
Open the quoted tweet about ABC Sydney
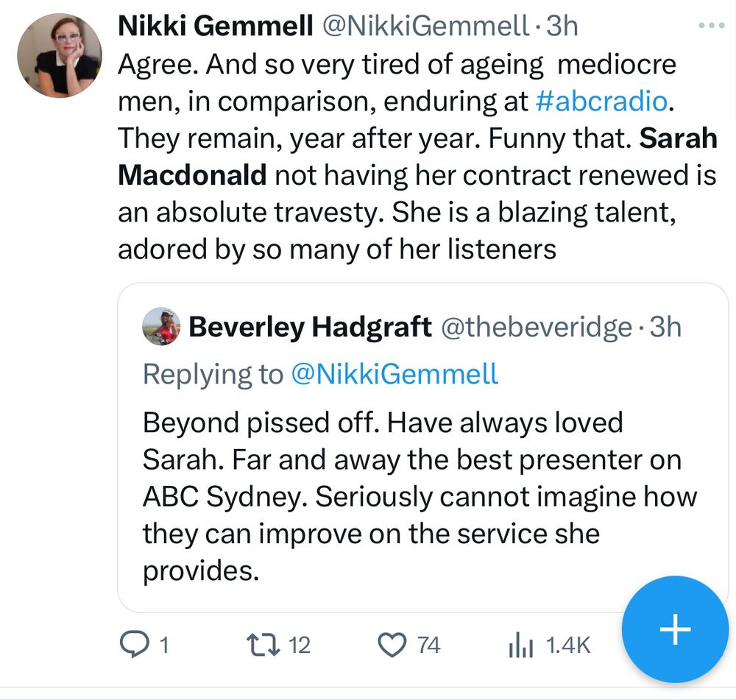[420, 497]
